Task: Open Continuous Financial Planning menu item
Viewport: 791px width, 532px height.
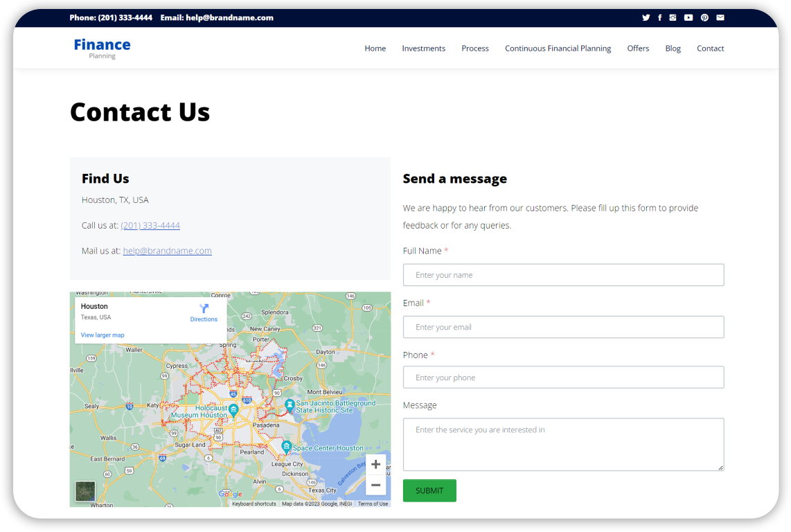Action: 558,48
